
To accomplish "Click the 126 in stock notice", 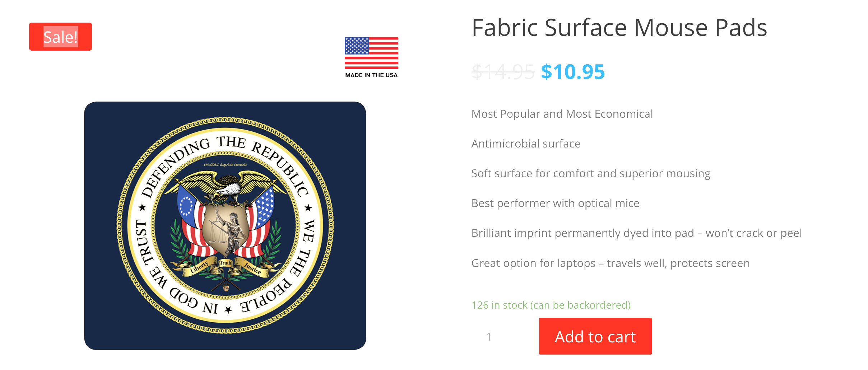I will pyautogui.click(x=551, y=305).
